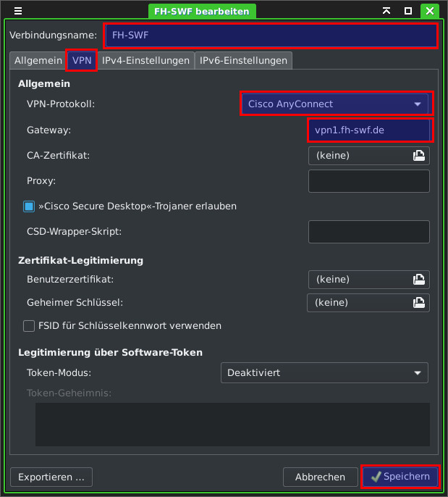Enable FSID für Schlüsselkennwort verwenden
The height and width of the screenshot is (497, 448).
coord(29,326)
